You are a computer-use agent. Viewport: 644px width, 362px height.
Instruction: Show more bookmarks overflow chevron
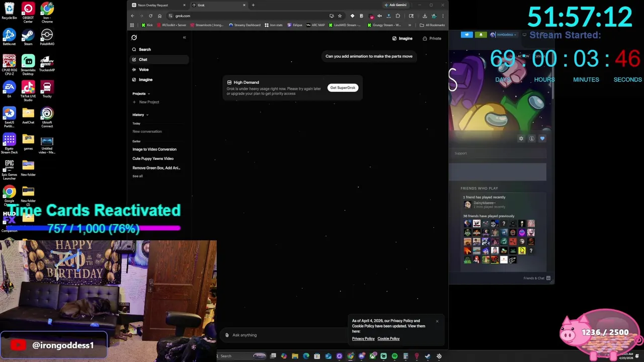tap(410, 25)
